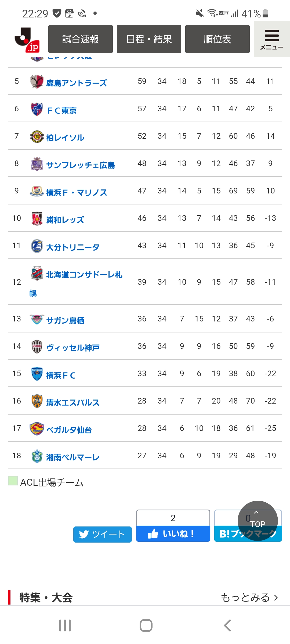This screenshot has width=290, height=644.
Task: Share via the ツイート button
Action: pyautogui.click(x=103, y=534)
